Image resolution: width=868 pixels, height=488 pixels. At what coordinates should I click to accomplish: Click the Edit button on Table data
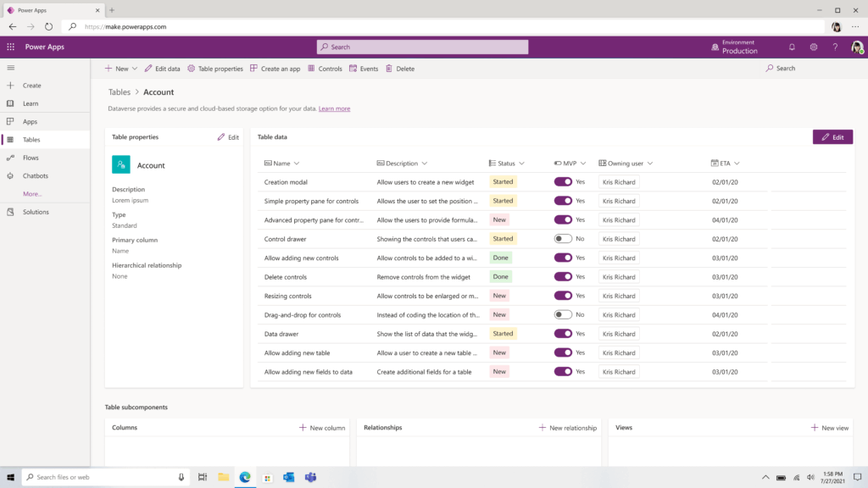click(832, 136)
